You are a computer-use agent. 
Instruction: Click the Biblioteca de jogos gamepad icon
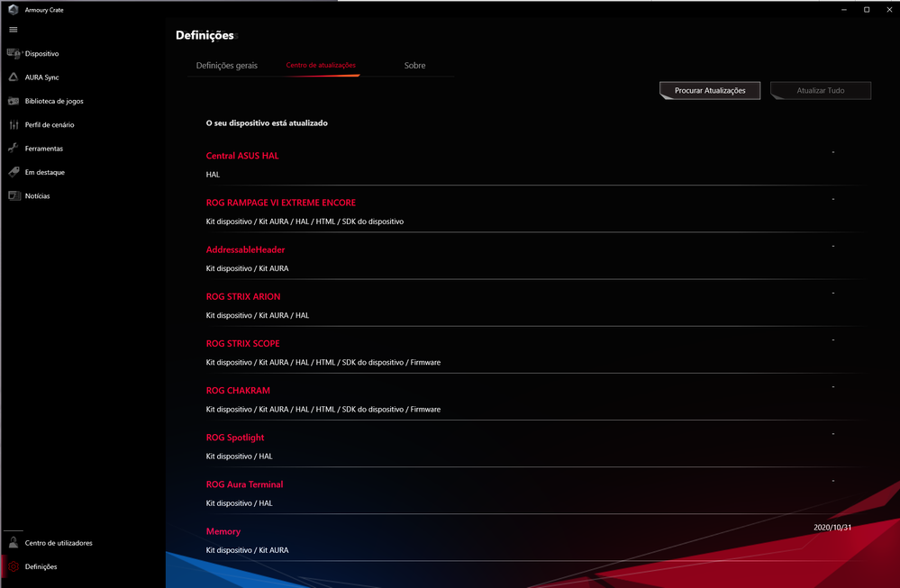[x=14, y=101]
